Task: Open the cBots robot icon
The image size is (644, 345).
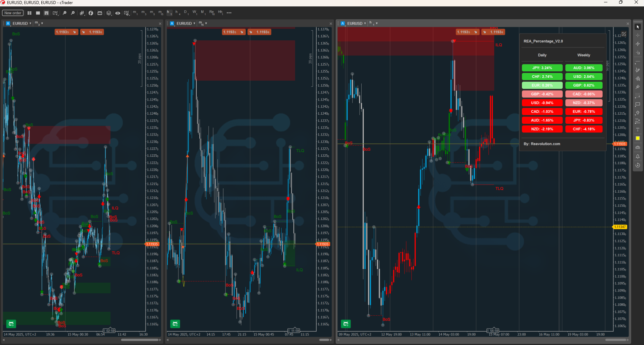Action: coord(100,13)
